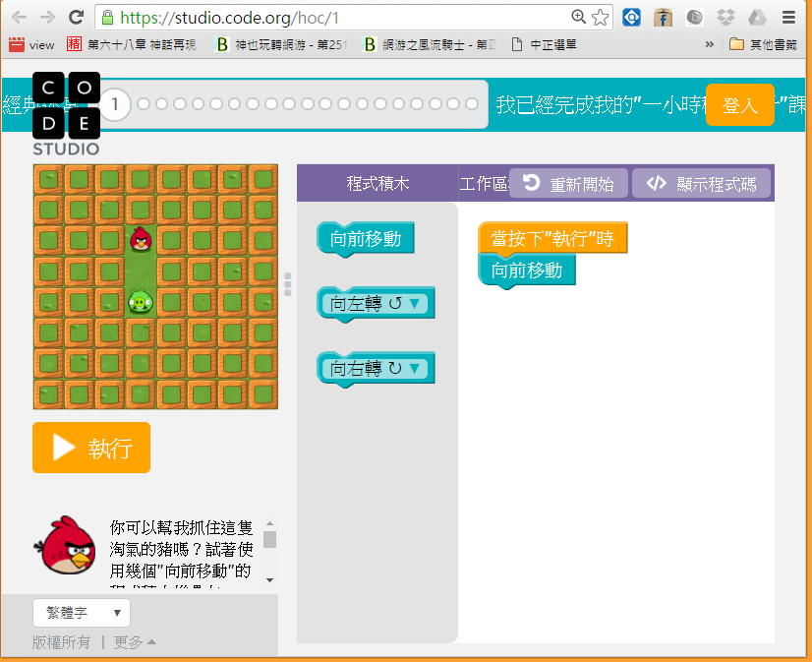Click the 登入 sign-in button
This screenshot has width=812, height=662.
(739, 105)
